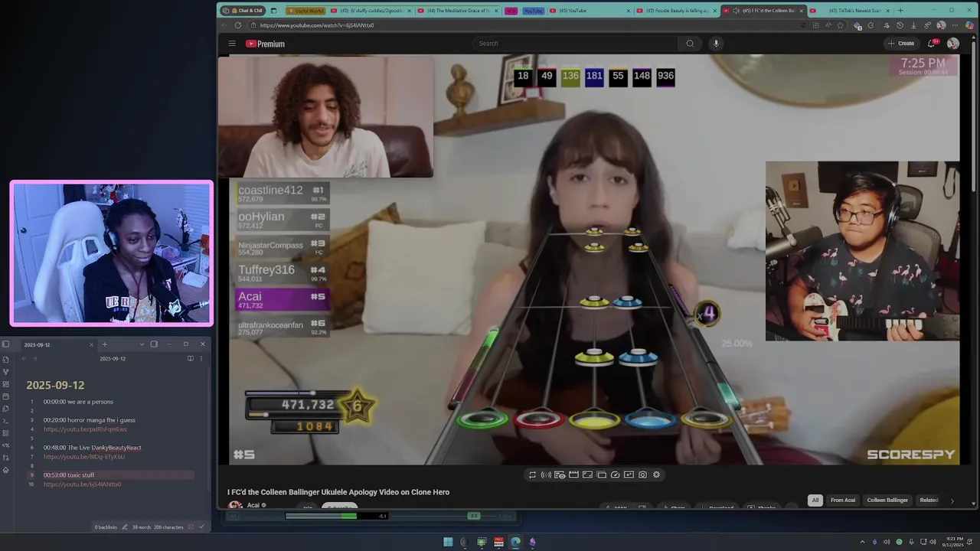The image size is (980, 551).
Task: Click the screenshot camera icon under the video
Action: click(642, 474)
